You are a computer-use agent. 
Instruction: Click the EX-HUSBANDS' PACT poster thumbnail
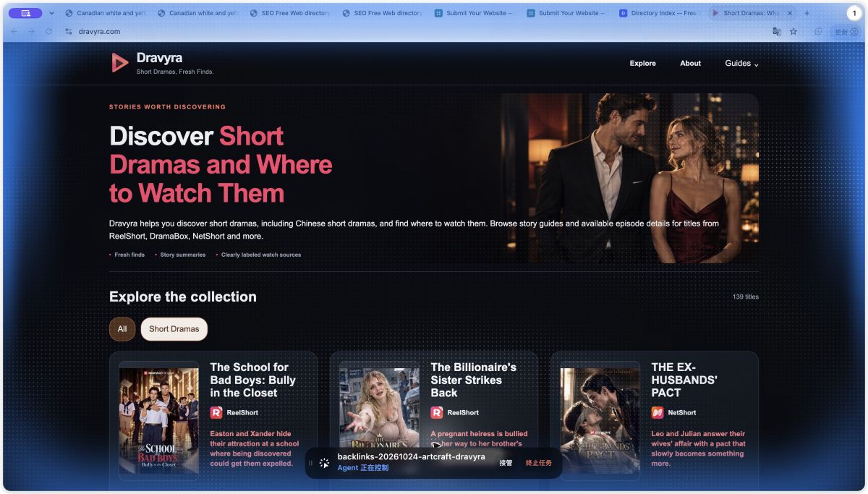pos(600,421)
